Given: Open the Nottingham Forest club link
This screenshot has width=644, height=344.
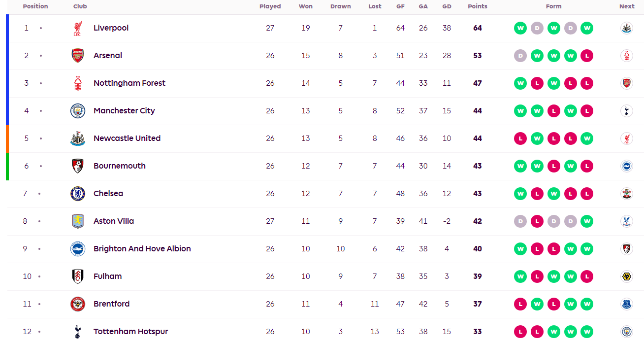Looking at the screenshot, I should tap(129, 83).
